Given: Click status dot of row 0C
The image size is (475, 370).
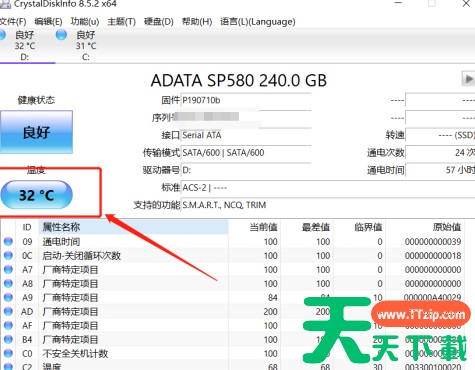Looking at the screenshot, I should click(8, 255).
